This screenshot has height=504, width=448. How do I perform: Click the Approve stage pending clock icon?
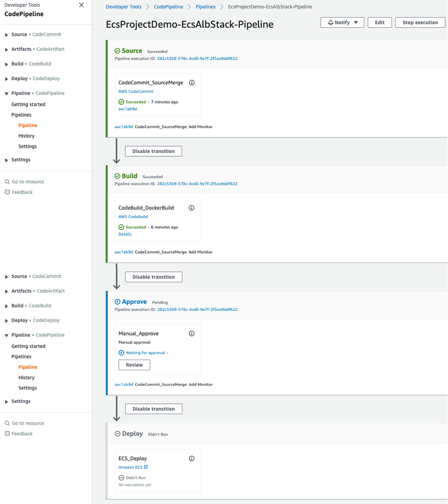117,302
